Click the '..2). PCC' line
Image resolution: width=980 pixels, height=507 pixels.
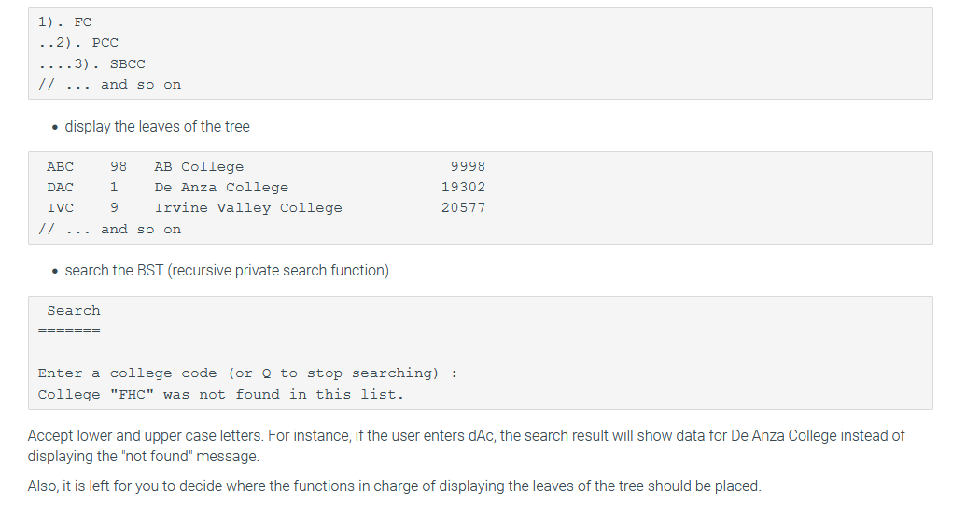click(78, 43)
